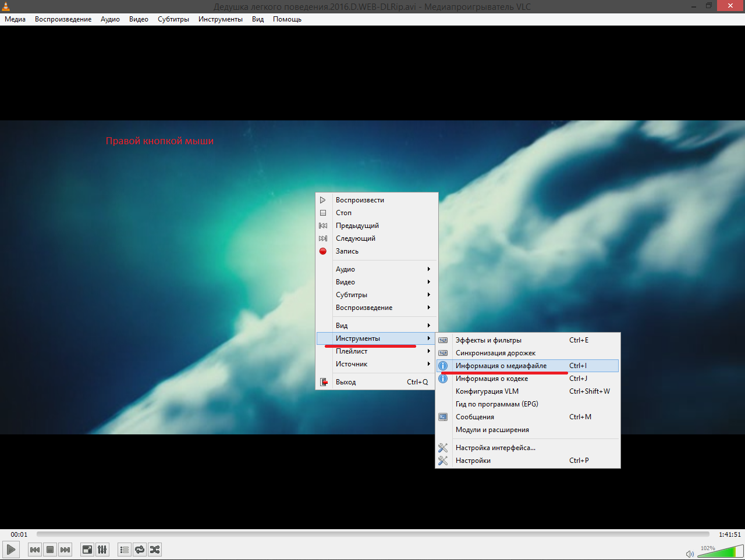Viewport: 745px width, 560px height.
Task: Choose Выход to quit the player
Action: click(x=346, y=382)
